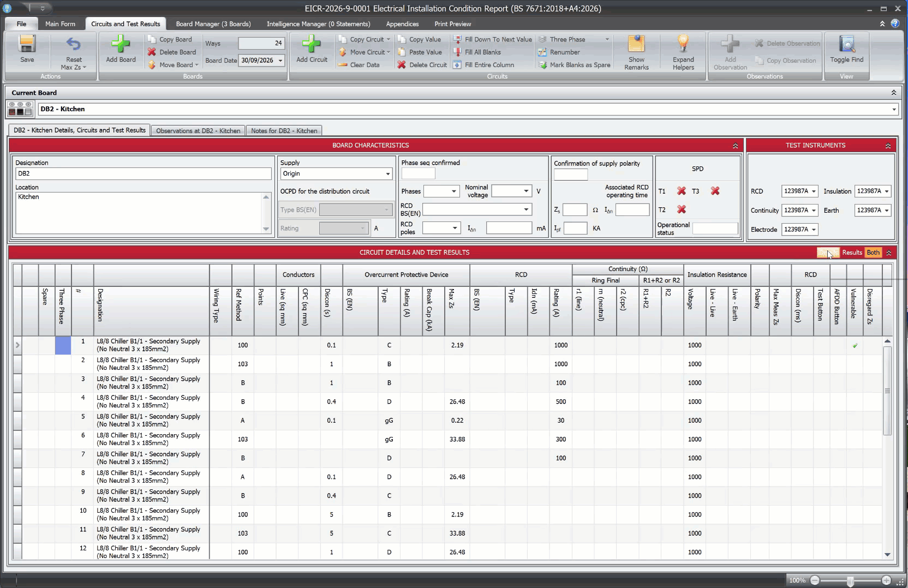Click the green plus Add Circuit icon
Image resolution: width=908 pixels, height=588 pixels.
click(312, 44)
